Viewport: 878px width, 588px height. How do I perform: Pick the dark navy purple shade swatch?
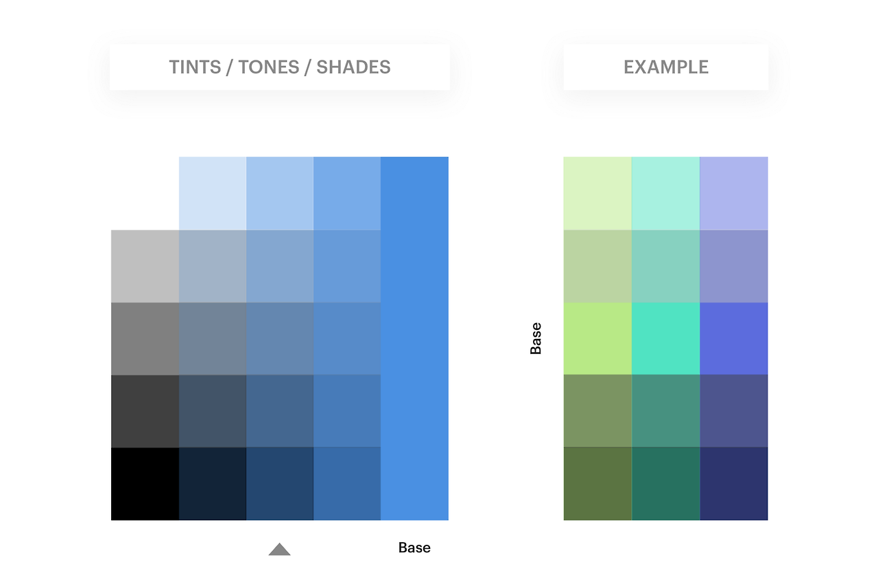[734, 484]
